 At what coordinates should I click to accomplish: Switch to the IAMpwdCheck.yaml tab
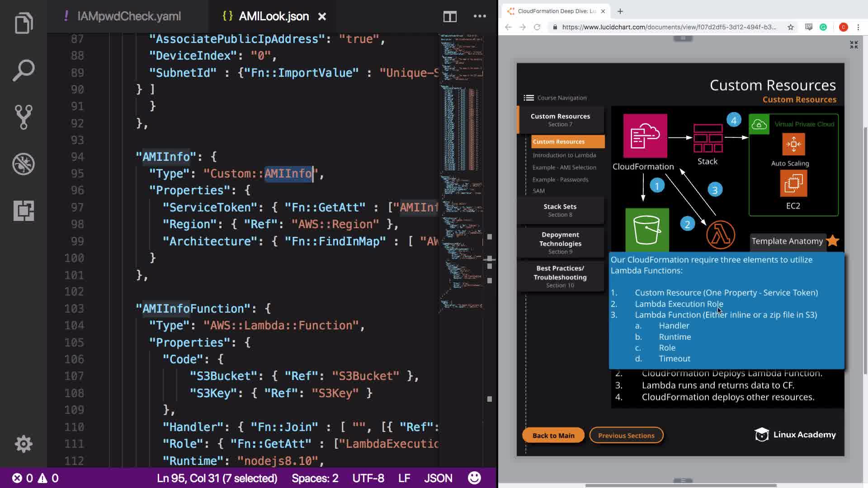129,17
